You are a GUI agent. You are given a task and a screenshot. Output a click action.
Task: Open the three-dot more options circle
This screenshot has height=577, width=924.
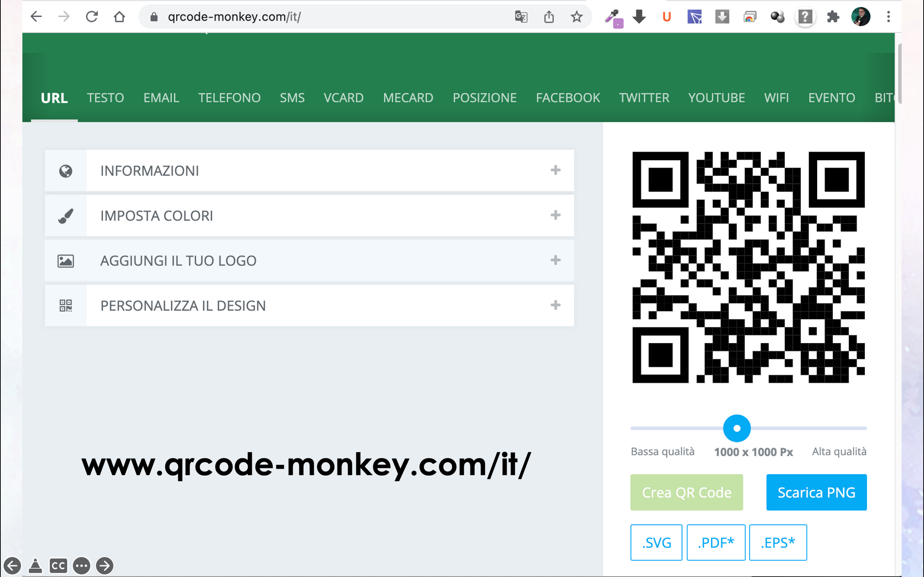tap(81, 565)
